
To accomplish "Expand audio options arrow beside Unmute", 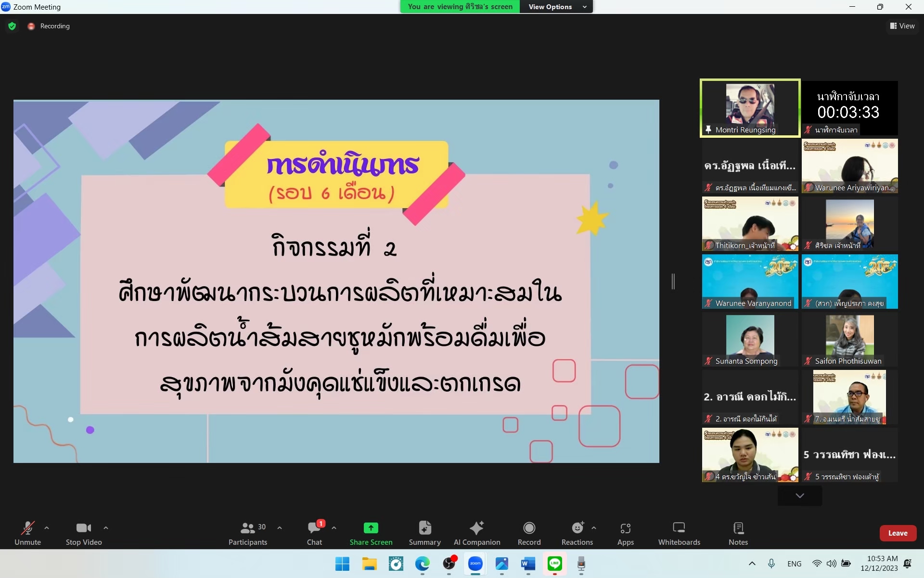I will coord(47,528).
